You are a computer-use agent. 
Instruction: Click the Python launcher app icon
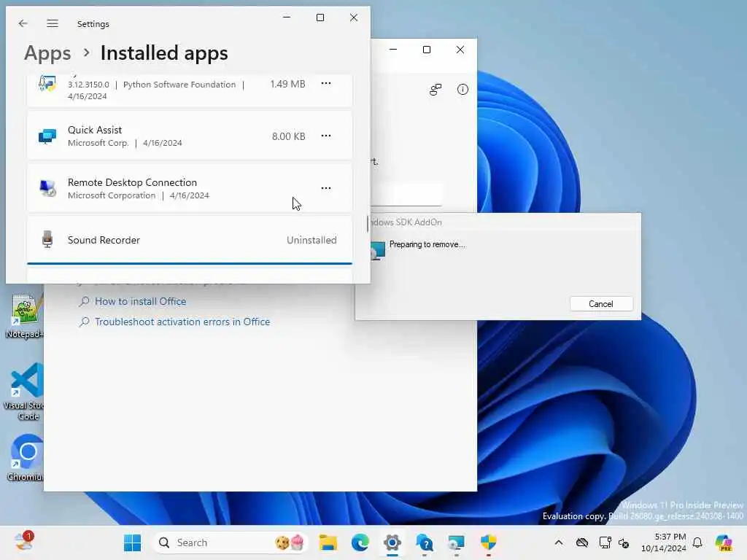point(47,83)
